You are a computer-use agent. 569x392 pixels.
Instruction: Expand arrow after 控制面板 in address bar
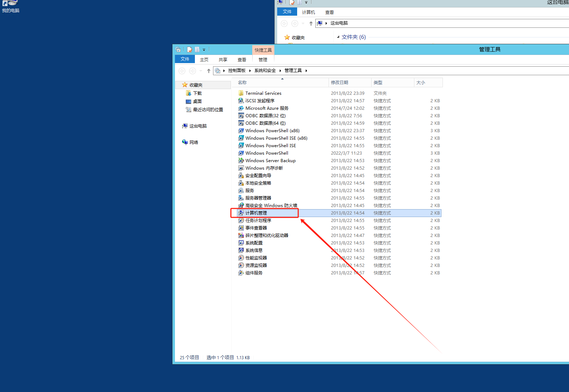(x=250, y=71)
